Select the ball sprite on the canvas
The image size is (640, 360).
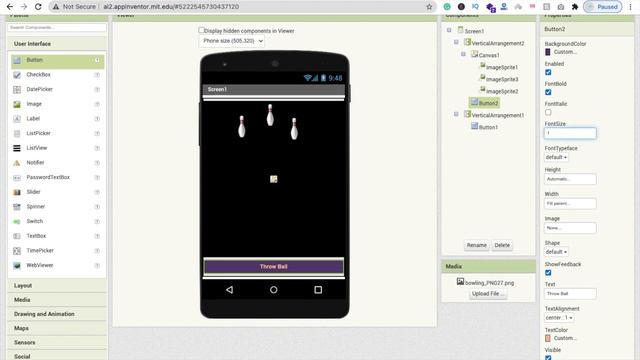pos(273,179)
